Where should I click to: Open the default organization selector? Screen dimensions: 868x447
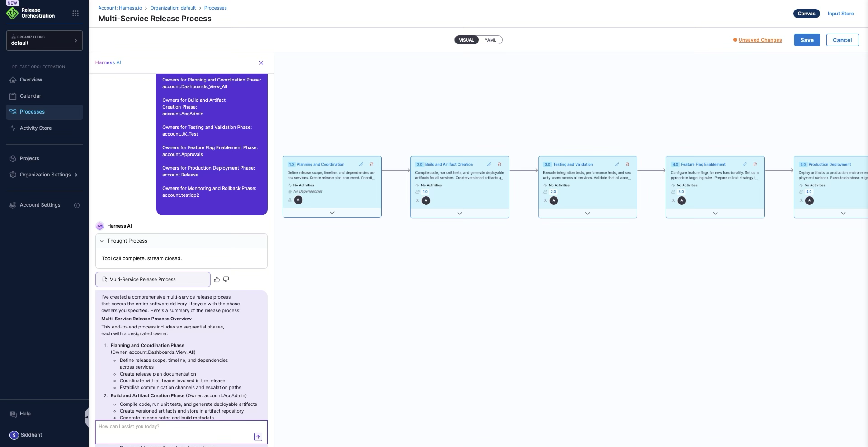44,40
